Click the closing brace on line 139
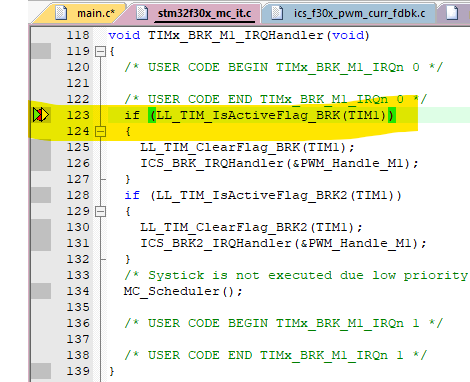Screen dimensions: 470x382 [111, 371]
